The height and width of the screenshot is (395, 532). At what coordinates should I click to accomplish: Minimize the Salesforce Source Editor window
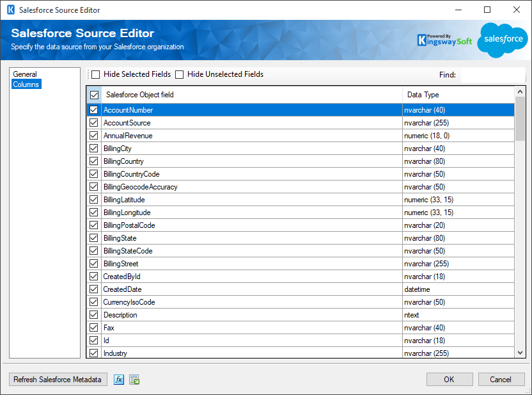tap(458, 10)
